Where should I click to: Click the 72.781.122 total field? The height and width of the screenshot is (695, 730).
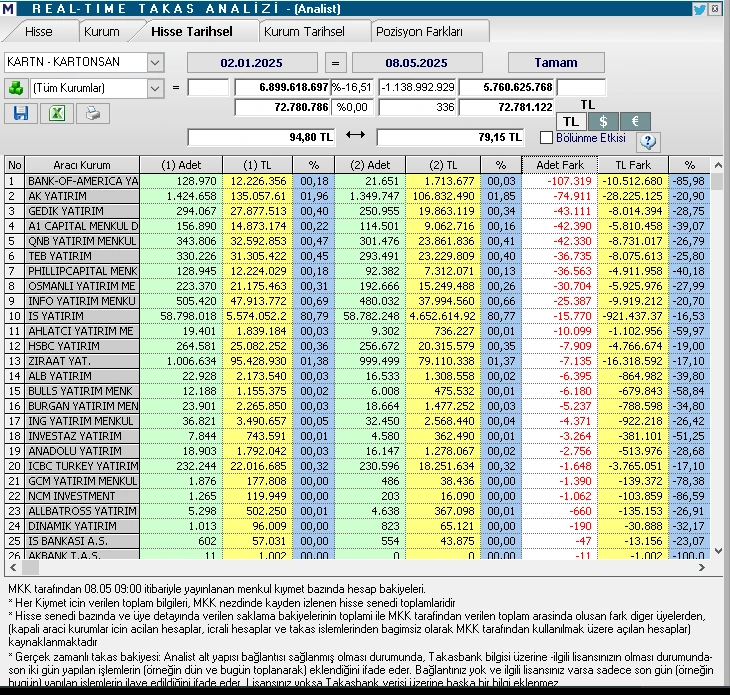click(507, 107)
